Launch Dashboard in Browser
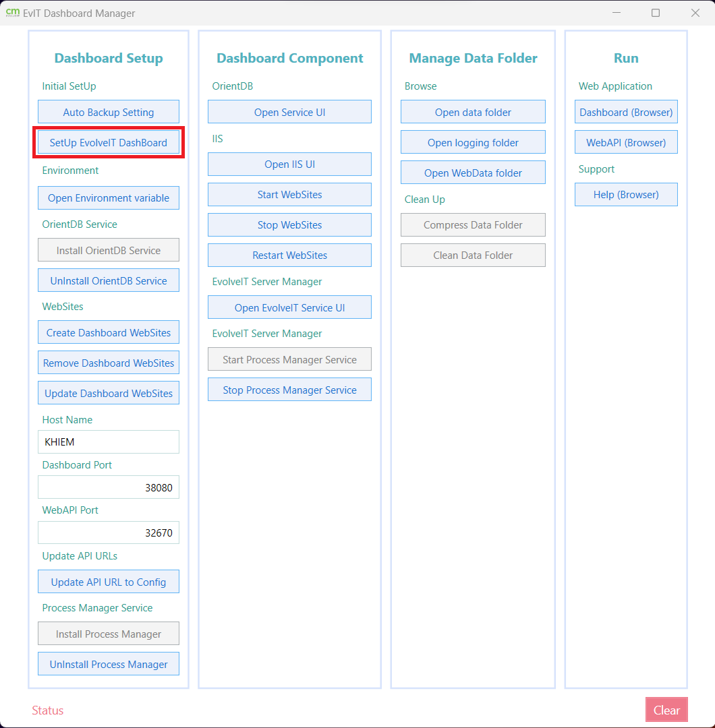715x728 pixels. coord(626,111)
